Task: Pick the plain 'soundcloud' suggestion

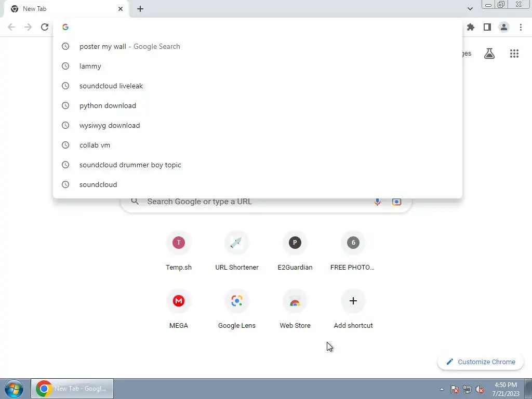Action: (x=258, y=184)
